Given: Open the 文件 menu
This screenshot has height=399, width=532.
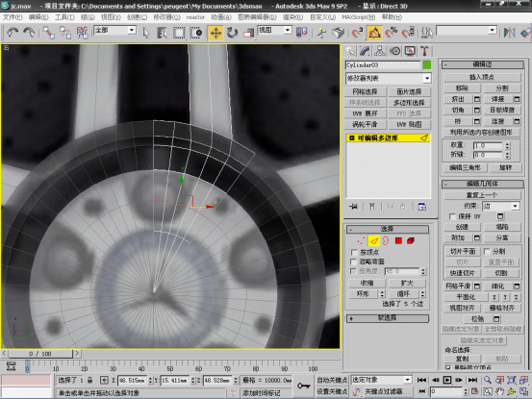Looking at the screenshot, I should pyautogui.click(x=13, y=17).
